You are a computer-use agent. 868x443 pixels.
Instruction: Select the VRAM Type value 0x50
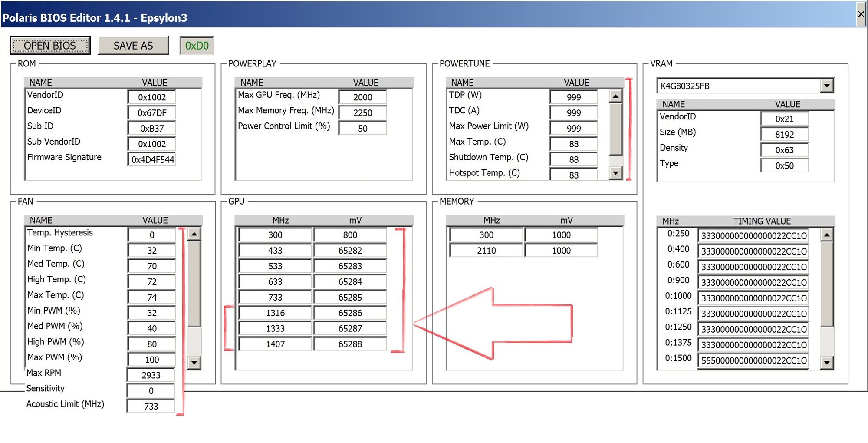pyautogui.click(x=784, y=165)
